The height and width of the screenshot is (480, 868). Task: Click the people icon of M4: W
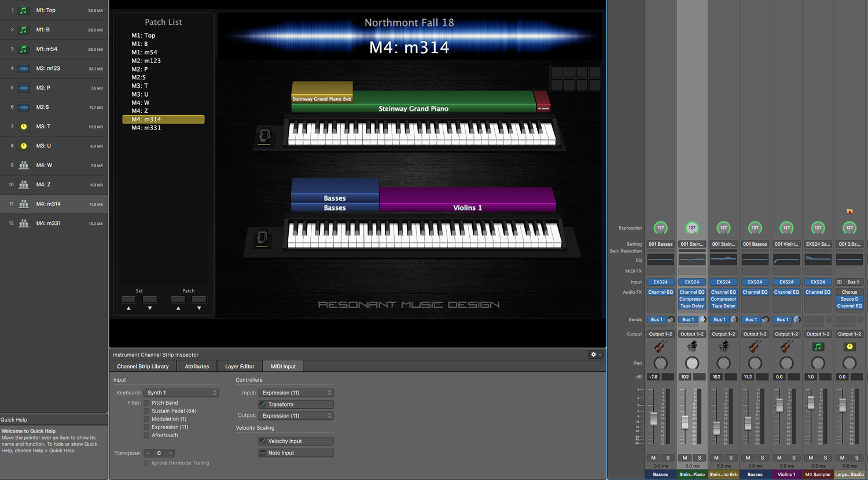tap(24, 165)
